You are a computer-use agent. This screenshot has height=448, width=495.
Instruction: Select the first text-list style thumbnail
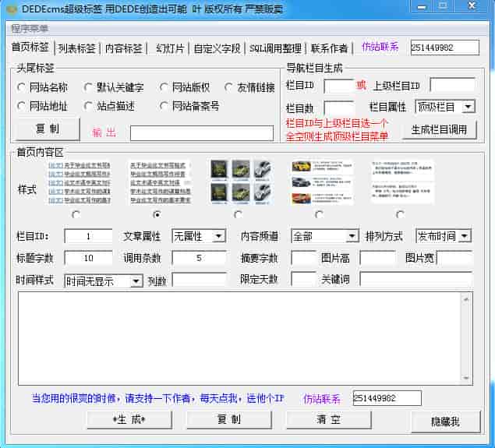point(78,182)
